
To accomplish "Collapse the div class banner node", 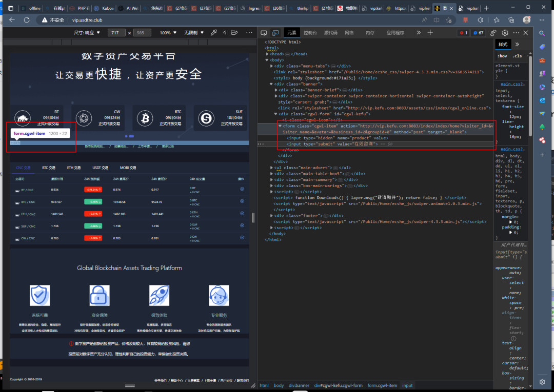I will 271,84.
